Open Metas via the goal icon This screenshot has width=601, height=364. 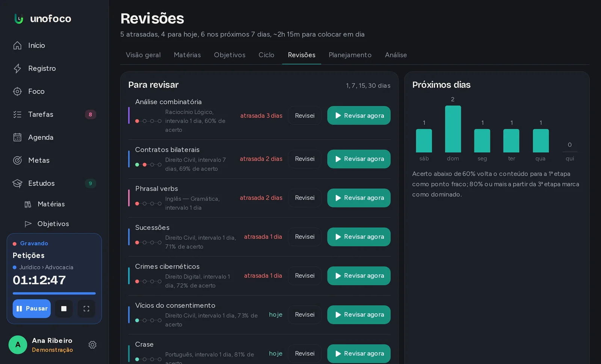coord(17,160)
